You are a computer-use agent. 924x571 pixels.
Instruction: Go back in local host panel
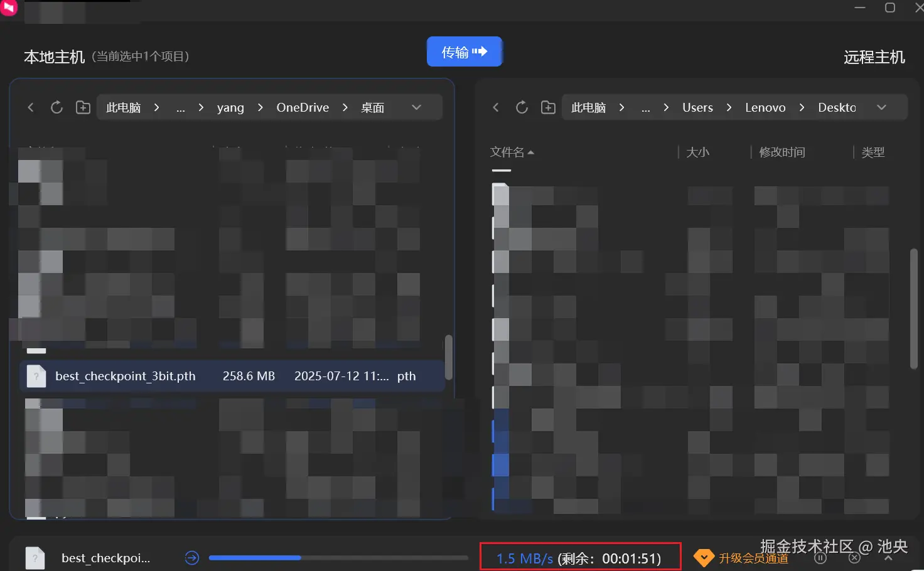[31, 107]
